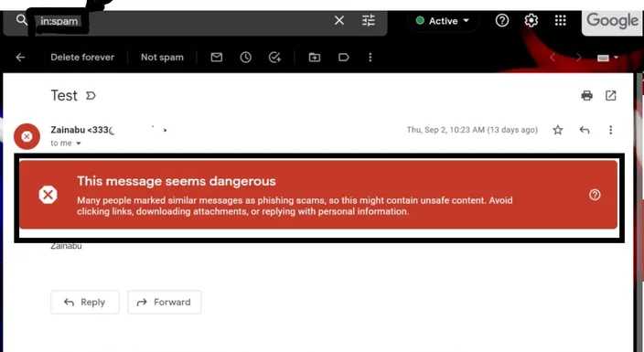Image resolution: width=644 pixels, height=352 pixels.
Task: Go back using the arrow icon
Action: [x=20, y=58]
